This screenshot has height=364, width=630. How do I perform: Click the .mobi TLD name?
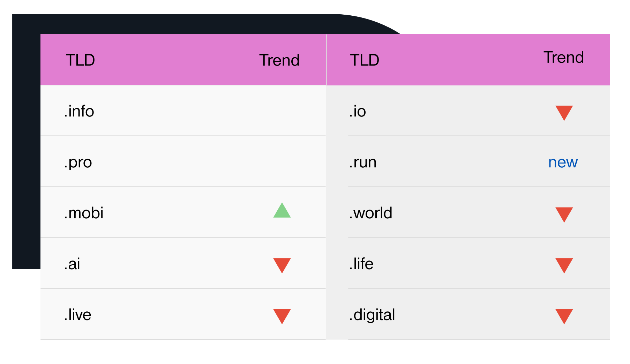tap(83, 213)
